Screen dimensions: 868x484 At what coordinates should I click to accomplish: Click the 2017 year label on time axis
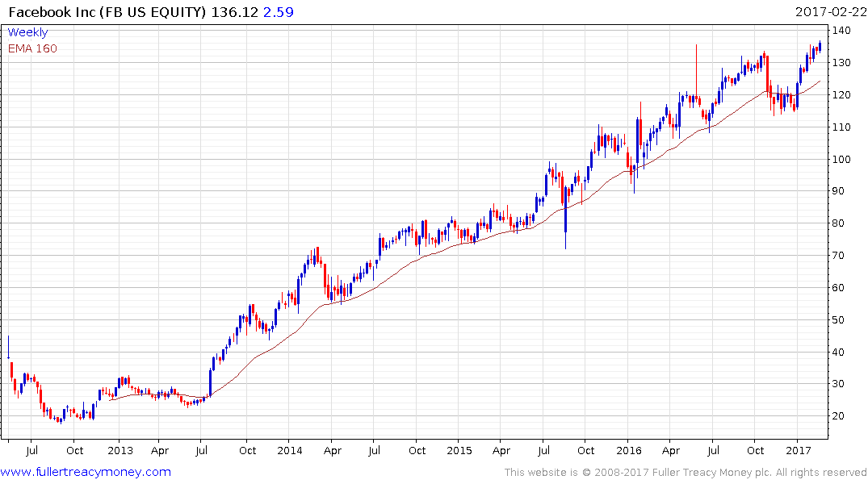click(799, 450)
